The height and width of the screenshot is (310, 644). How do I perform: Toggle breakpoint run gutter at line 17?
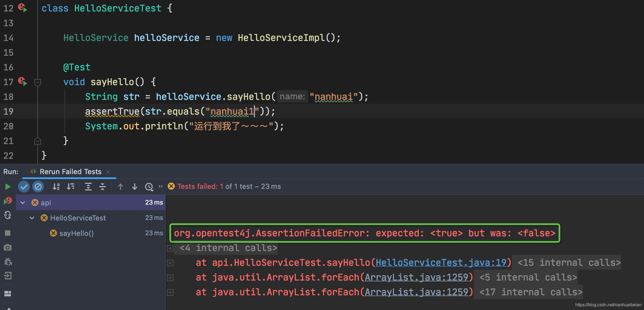coord(23,82)
